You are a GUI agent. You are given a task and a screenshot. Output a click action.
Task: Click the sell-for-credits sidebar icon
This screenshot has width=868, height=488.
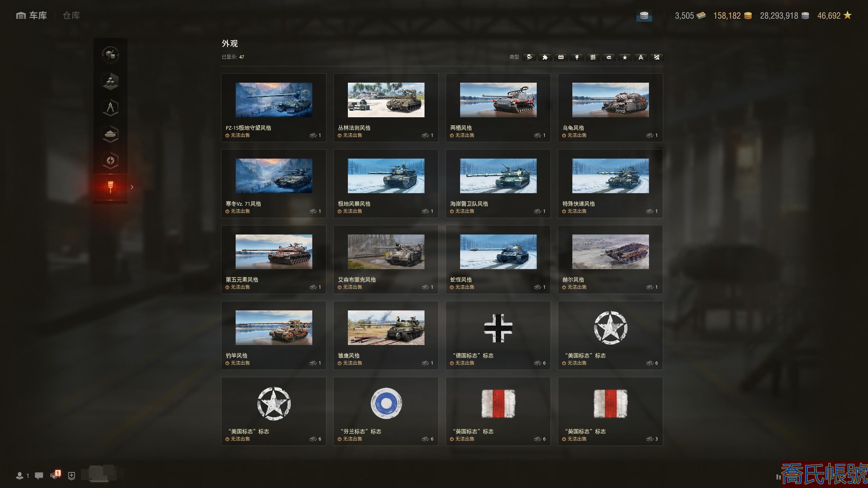(x=110, y=55)
